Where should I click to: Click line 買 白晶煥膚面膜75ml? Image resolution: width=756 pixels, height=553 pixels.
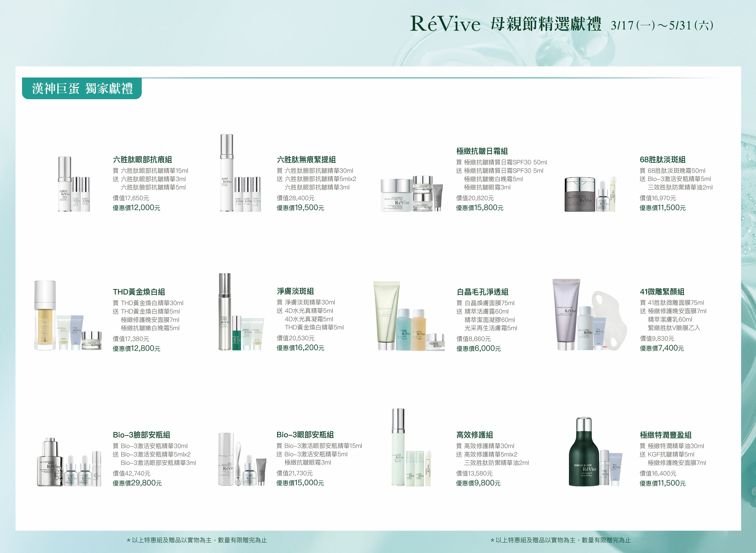pos(485,303)
